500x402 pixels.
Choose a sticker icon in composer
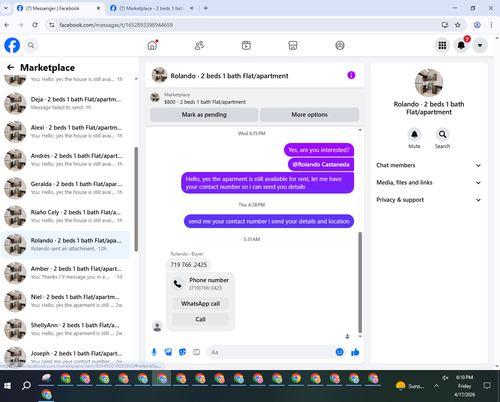(x=182, y=352)
